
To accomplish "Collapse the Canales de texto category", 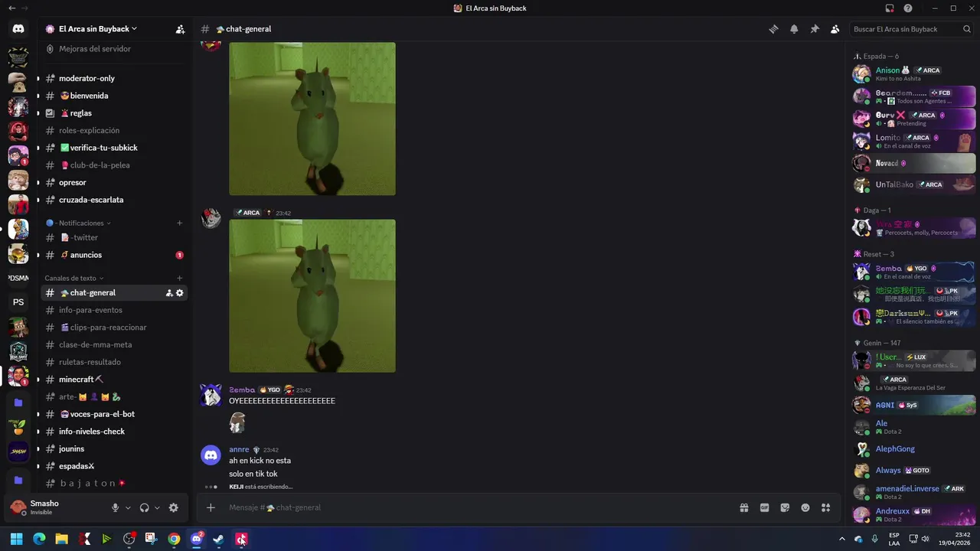I will pyautogui.click(x=74, y=278).
